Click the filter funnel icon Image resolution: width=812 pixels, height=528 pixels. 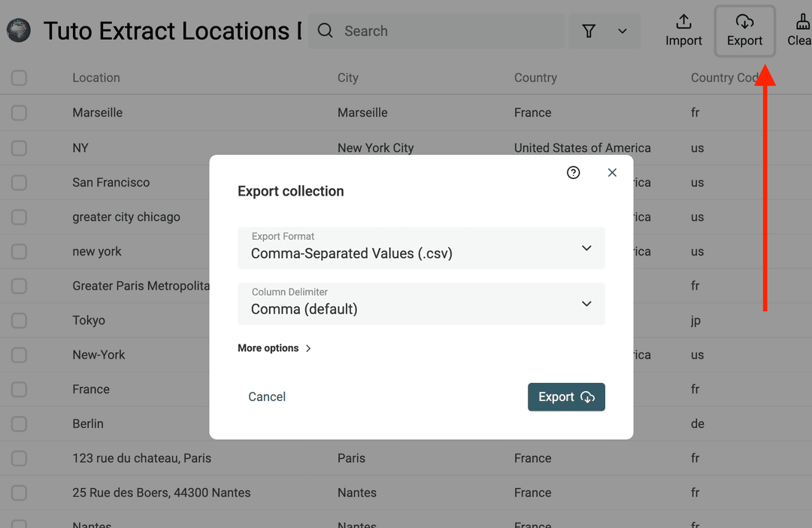[x=589, y=31]
